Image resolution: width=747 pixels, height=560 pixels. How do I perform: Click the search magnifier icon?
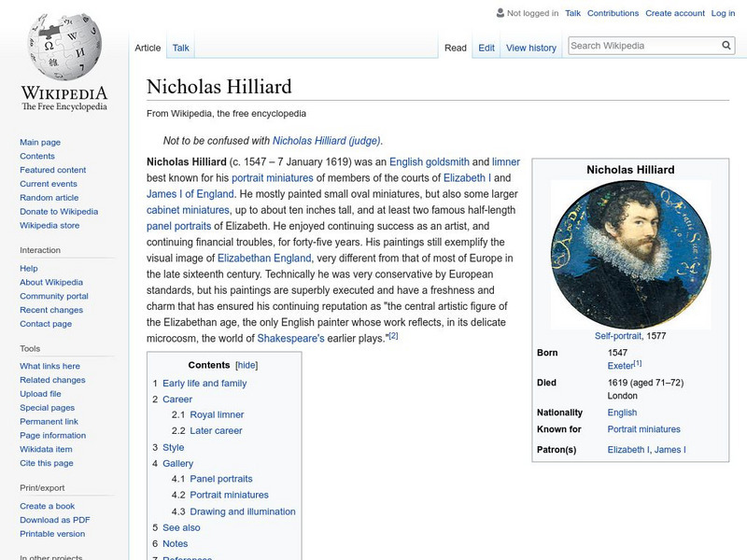(726, 46)
